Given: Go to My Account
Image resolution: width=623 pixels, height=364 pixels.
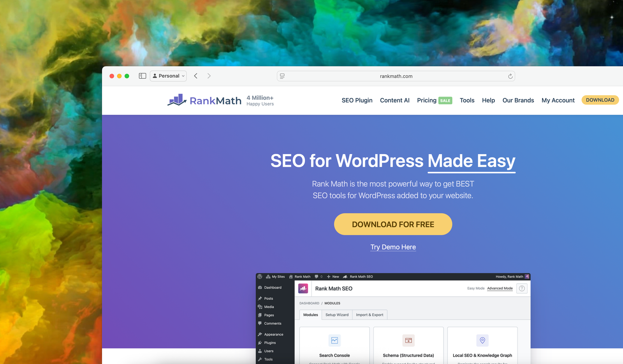Looking at the screenshot, I should (558, 100).
